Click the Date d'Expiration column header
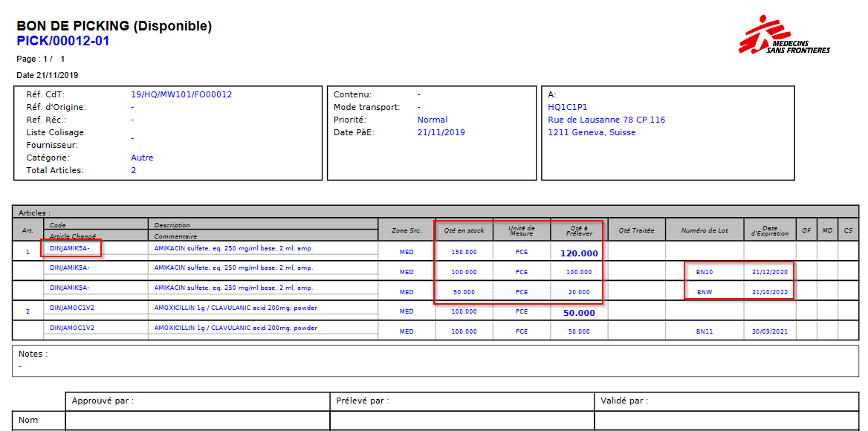 [x=769, y=230]
